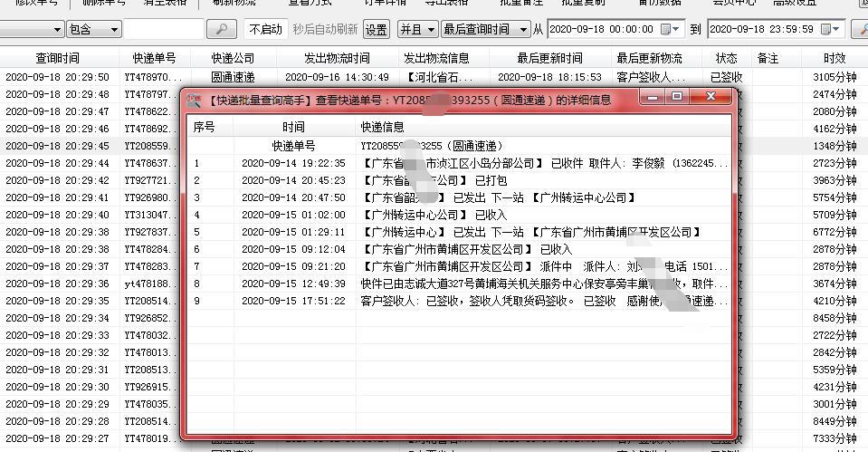Click the 不启动 auto-refresh seconds field
The width and height of the screenshot is (868, 452).
pos(266,29)
